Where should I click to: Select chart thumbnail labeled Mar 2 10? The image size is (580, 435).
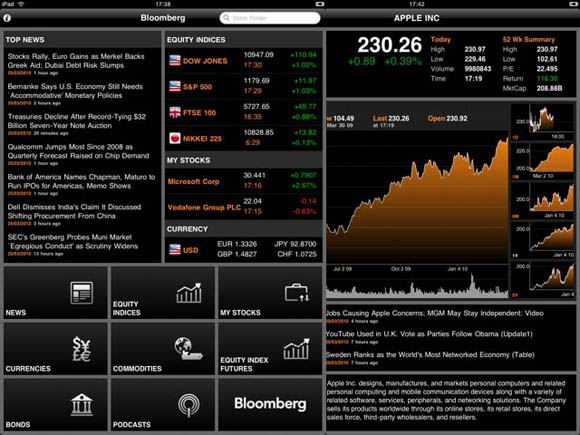543,161
